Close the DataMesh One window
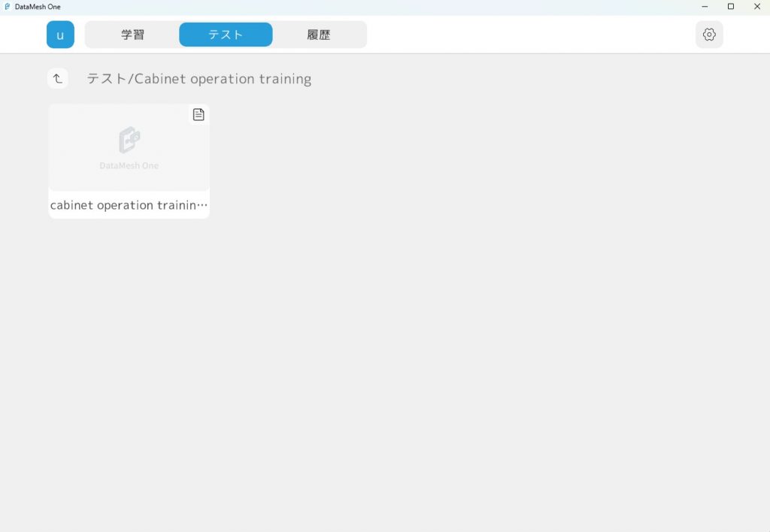Screen dimensions: 770x532 756,7
